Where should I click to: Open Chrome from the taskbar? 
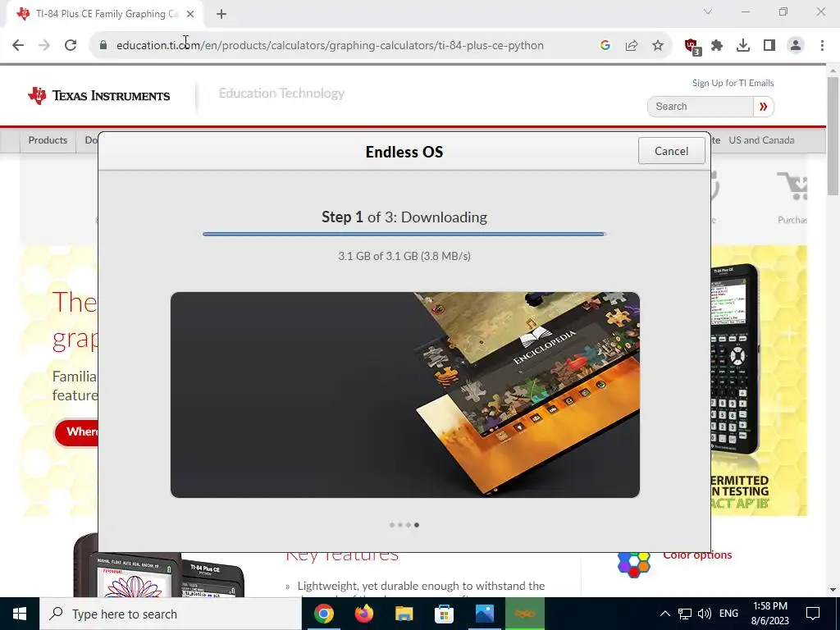(323, 614)
